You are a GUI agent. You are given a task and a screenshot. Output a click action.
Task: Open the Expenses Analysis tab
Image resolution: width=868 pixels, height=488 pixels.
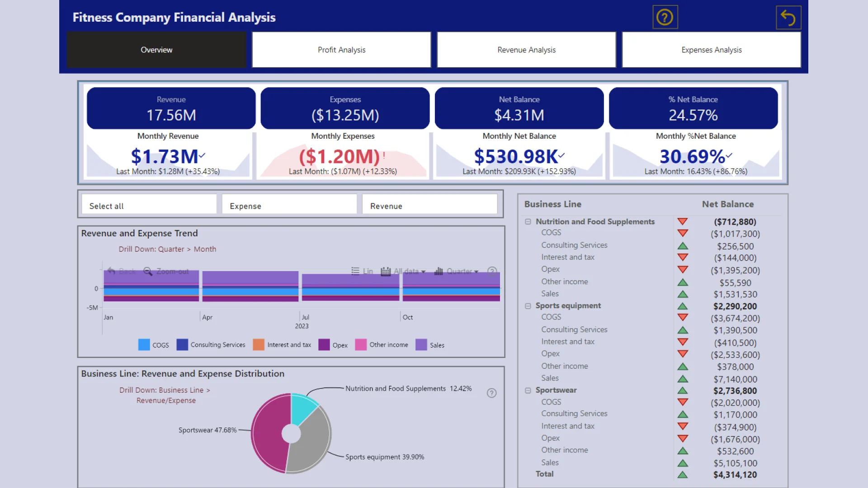click(x=712, y=50)
